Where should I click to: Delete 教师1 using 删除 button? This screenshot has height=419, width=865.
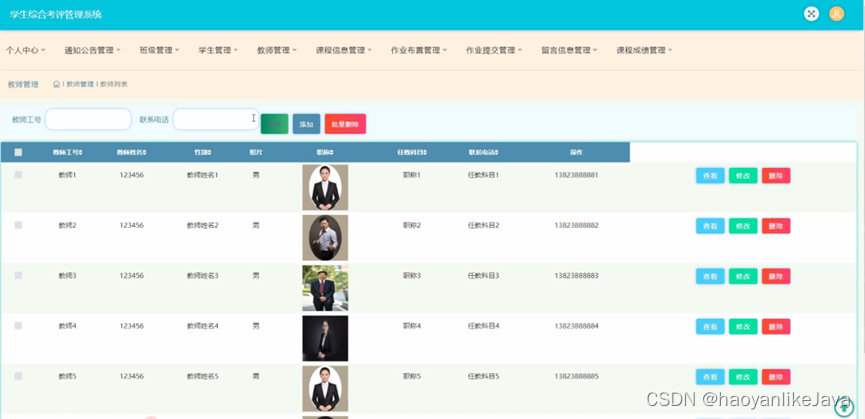click(776, 176)
